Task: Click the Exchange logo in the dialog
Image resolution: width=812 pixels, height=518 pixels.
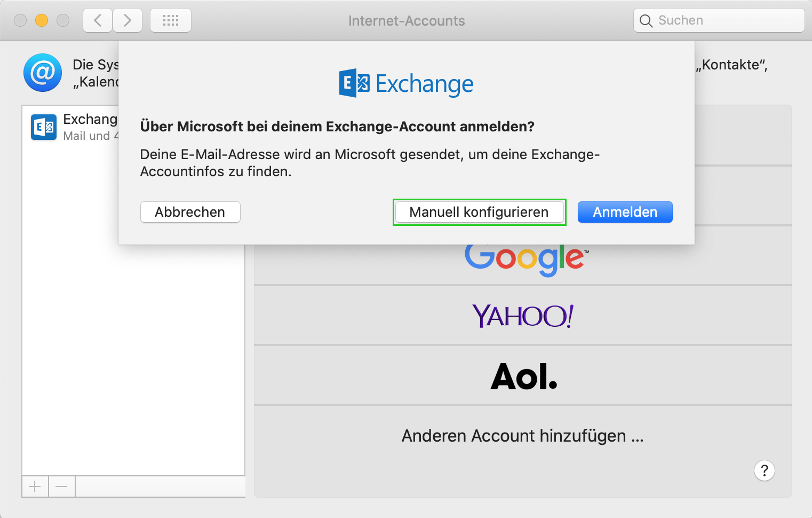Action: point(407,83)
